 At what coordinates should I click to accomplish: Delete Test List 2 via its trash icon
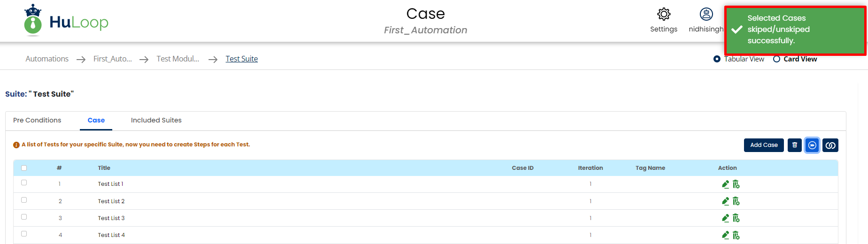(736, 201)
